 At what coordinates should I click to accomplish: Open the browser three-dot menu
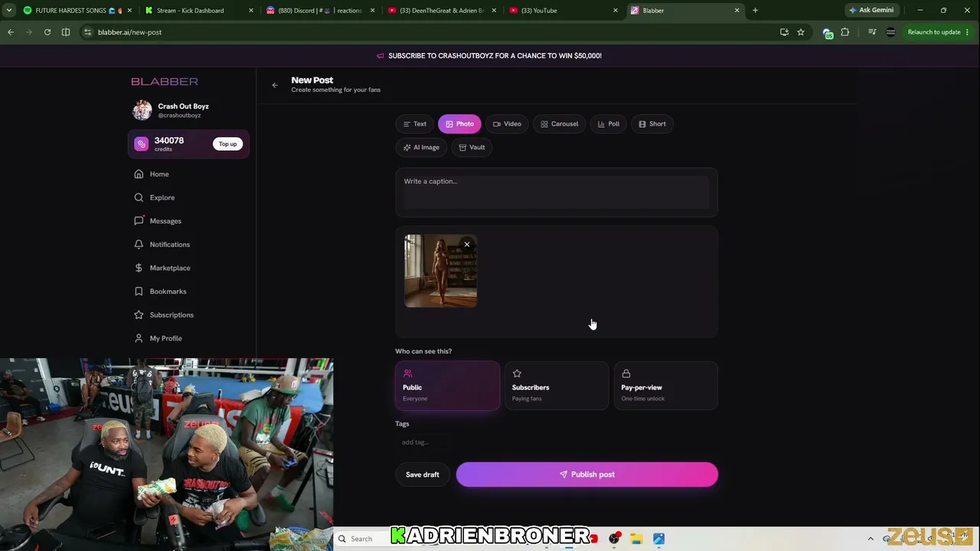click(968, 32)
